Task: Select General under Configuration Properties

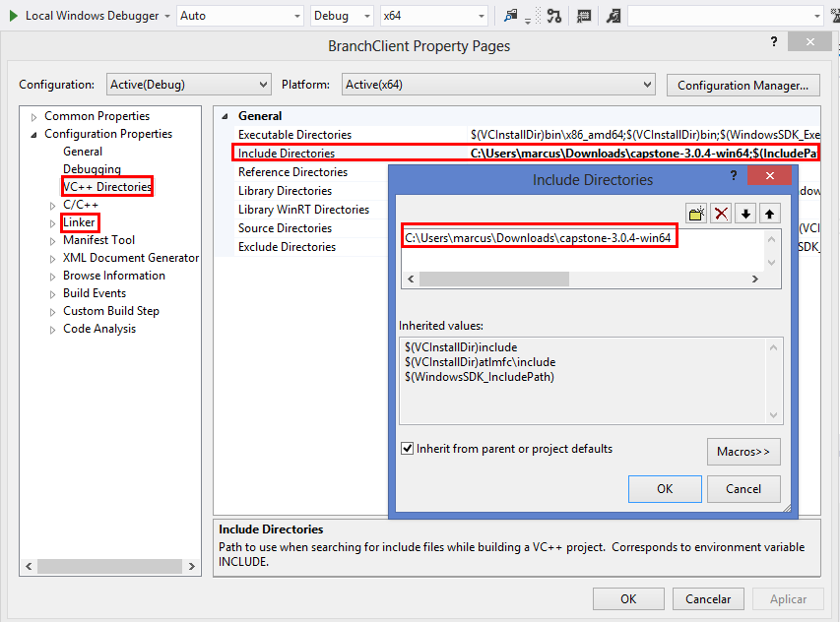Action: (x=83, y=152)
